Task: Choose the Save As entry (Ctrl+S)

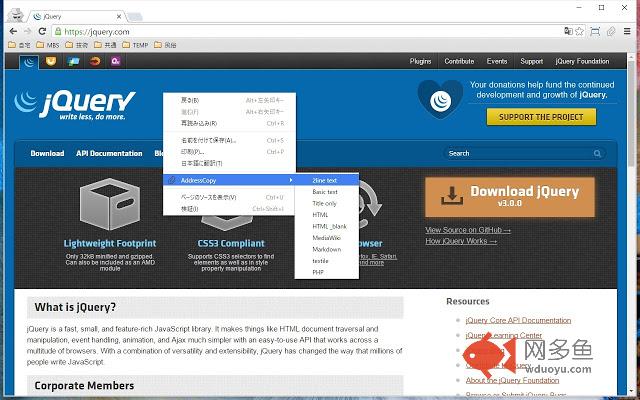Action: pos(229,140)
